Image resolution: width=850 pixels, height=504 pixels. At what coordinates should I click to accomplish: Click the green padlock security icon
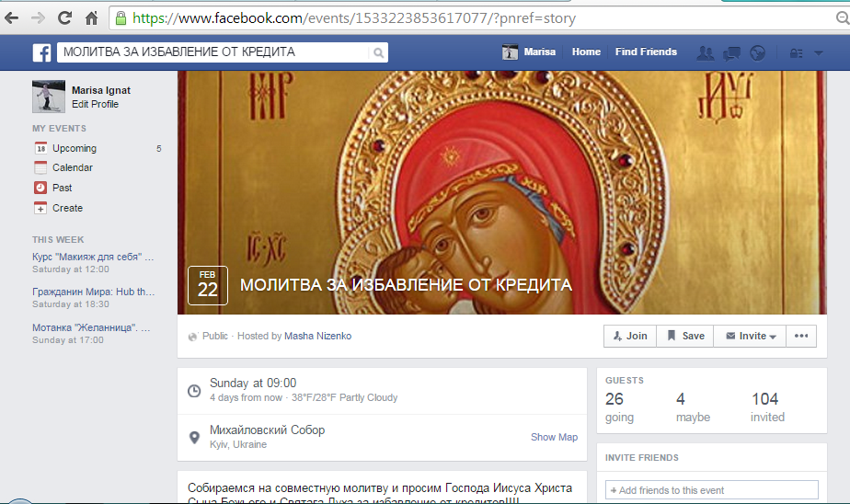tap(121, 18)
